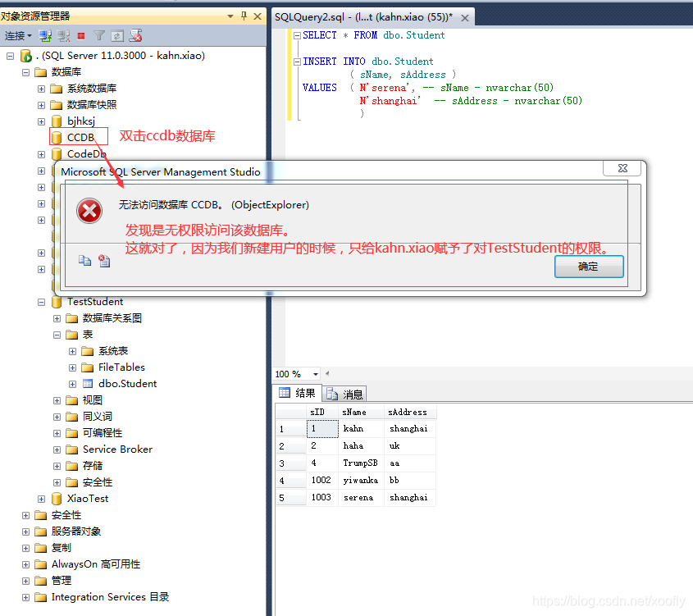693x616 pixels.
Task: Open the 100 % zoom dropdown
Action: (316, 374)
